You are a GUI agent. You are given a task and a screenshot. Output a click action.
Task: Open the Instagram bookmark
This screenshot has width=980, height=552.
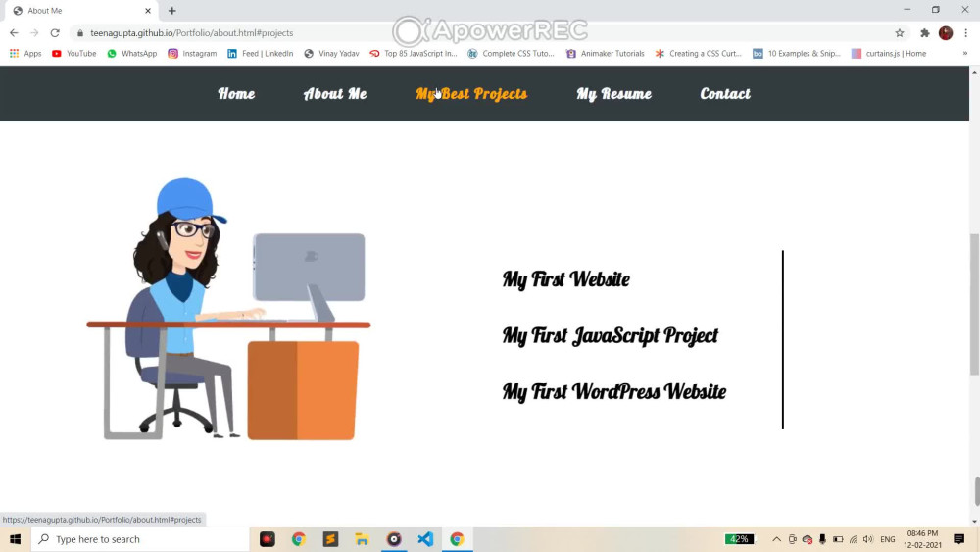coord(192,54)
